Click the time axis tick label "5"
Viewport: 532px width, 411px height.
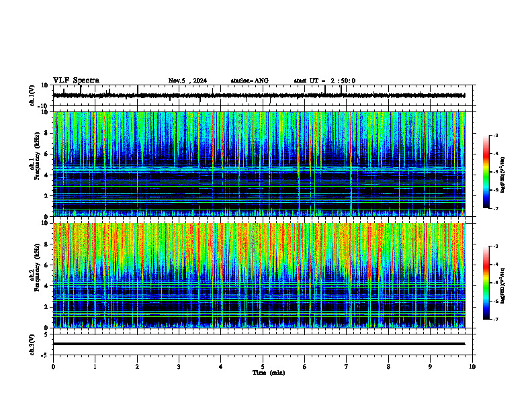pos(263,367)
